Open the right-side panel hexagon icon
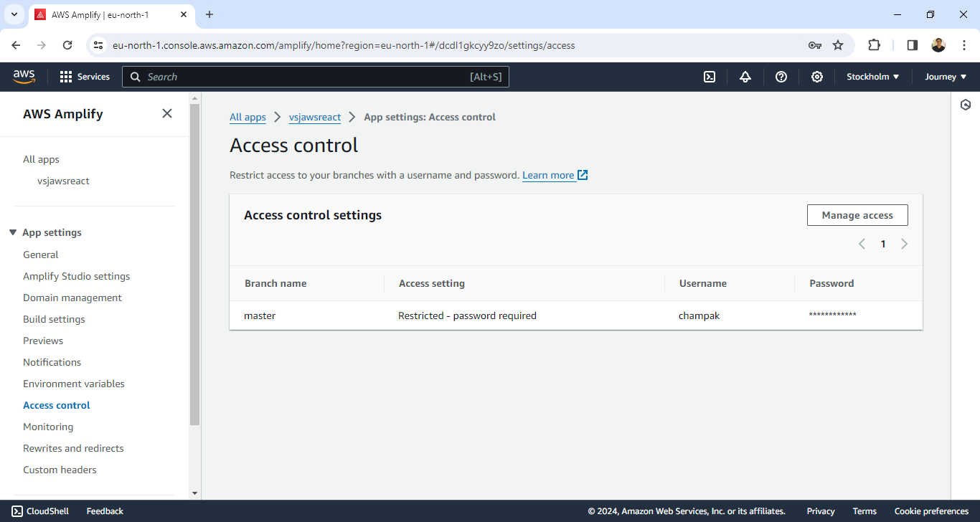The image size is (980, 522). pos(966,105)
